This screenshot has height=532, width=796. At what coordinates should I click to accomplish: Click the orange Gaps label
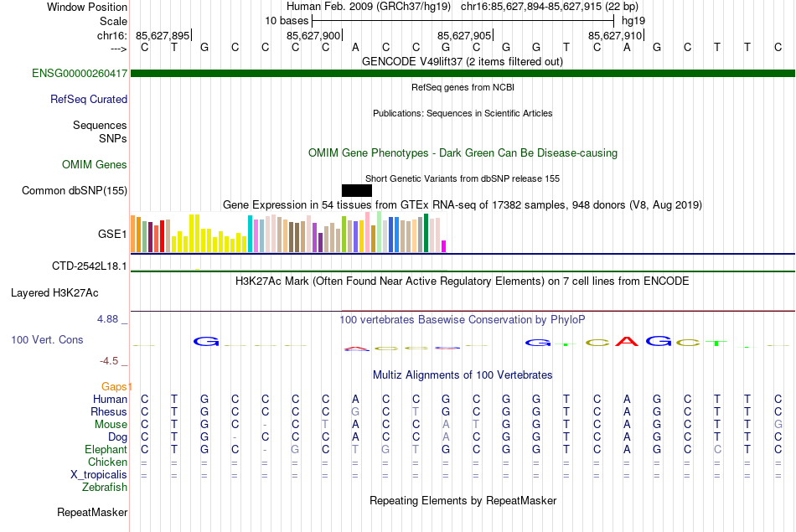[116, 387]
